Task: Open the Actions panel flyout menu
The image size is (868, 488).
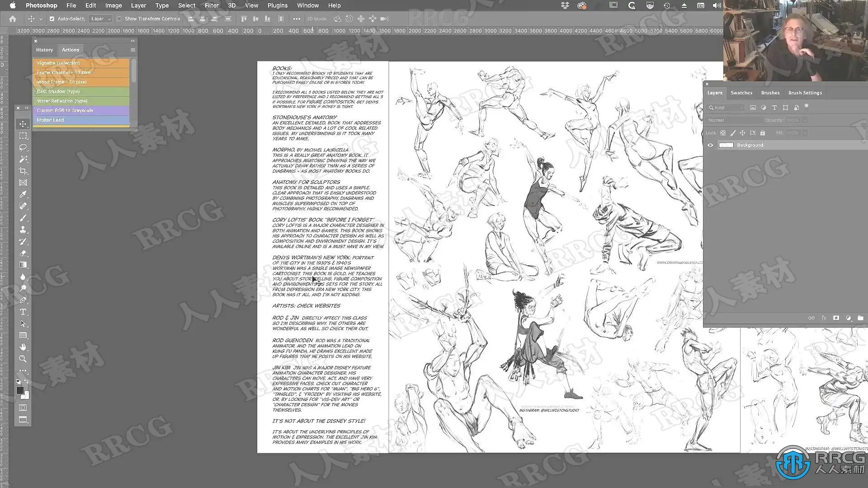Action: [x=132, y=50]
